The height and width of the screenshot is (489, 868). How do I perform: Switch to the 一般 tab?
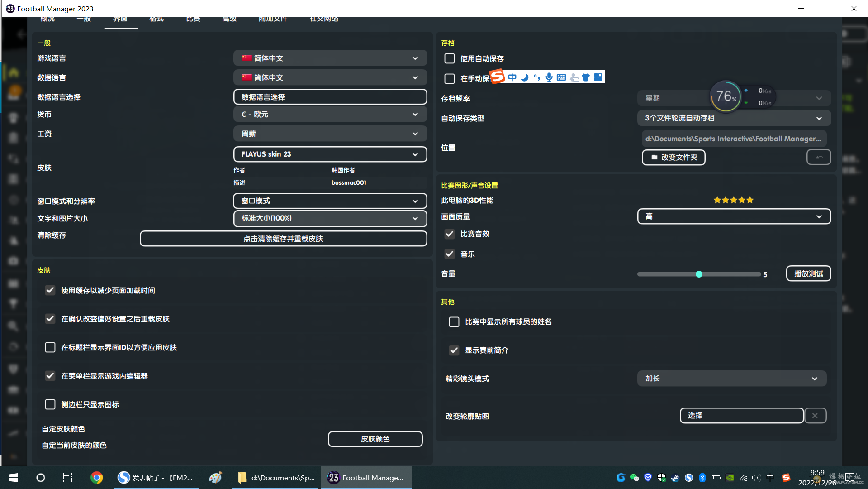tap(84, 20)
